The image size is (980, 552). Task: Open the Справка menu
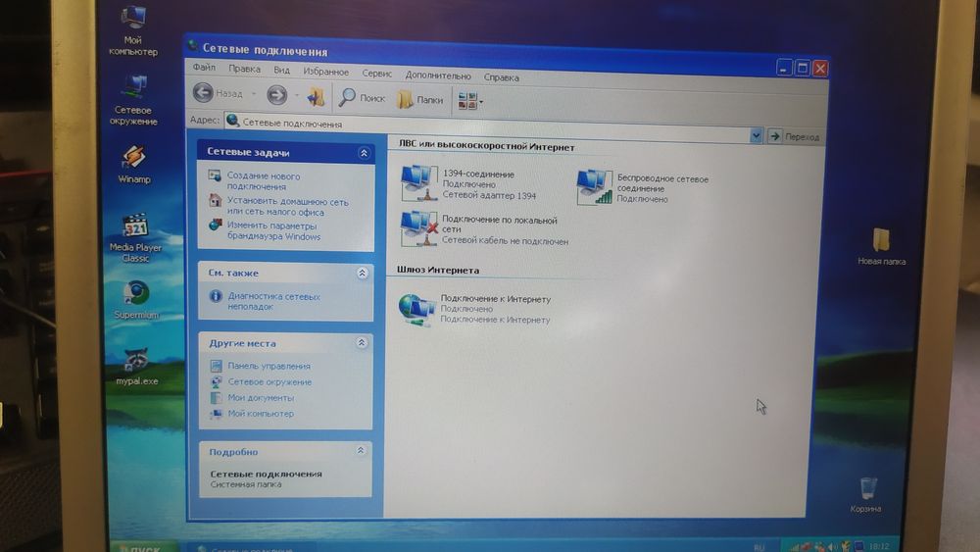click(x=501, y=77)
